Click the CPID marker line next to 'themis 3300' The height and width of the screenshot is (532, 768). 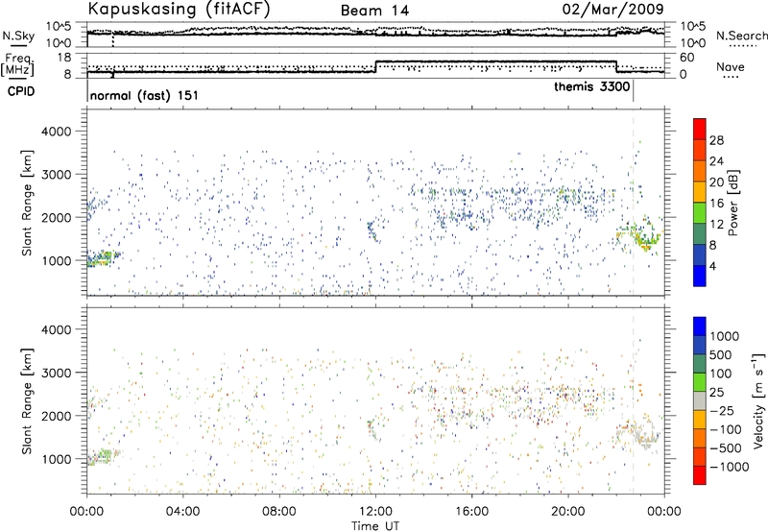coord(634,91)
